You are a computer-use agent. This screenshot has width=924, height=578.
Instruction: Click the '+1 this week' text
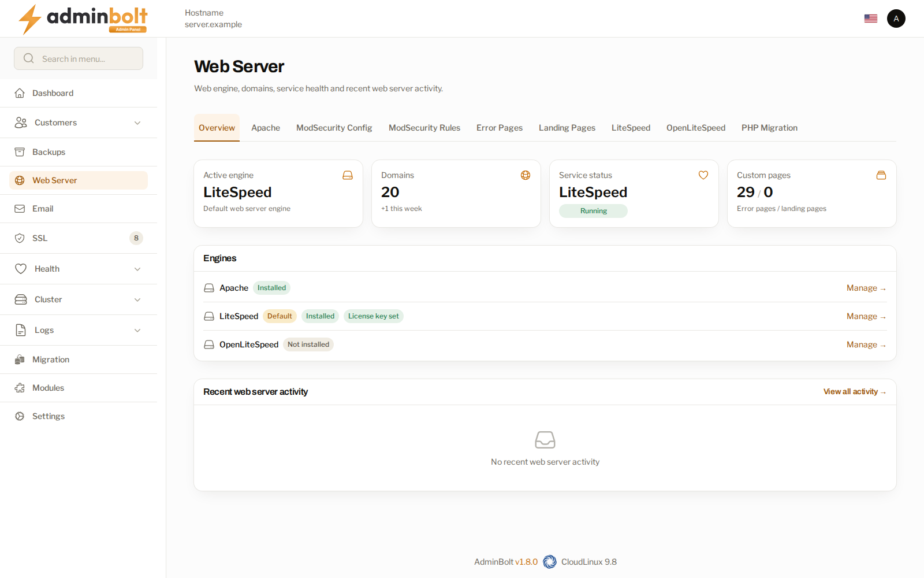click(401, 209)
